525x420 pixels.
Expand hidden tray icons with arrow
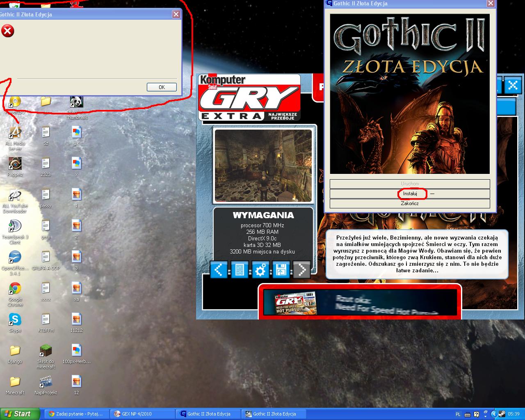[x=494, y=414]
